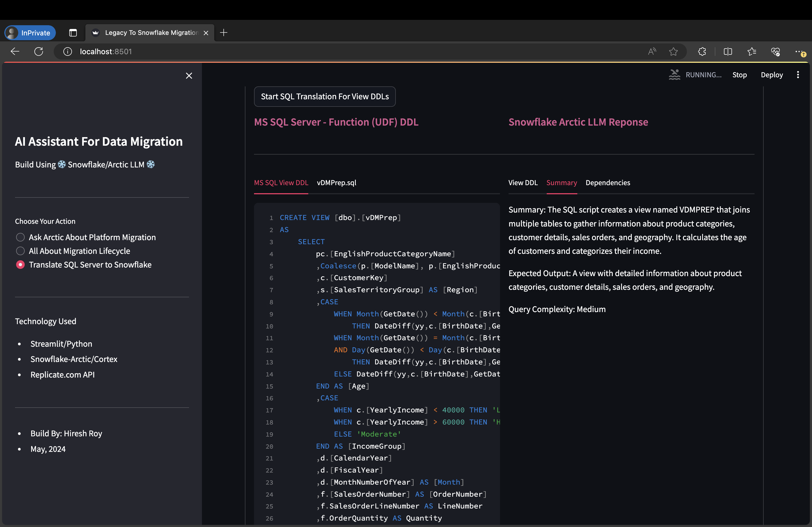Open the Read aloud icon
The width and height of the screenshot is (812, 527).
[652, 52]
